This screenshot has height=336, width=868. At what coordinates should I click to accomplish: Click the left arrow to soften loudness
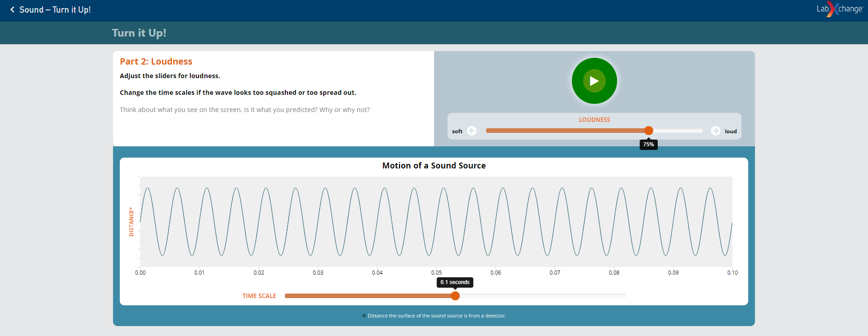[472, 131]
